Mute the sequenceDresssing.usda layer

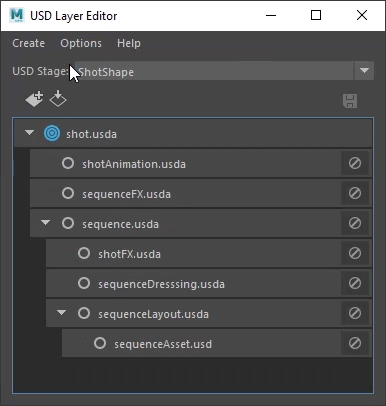pos(355,283)
